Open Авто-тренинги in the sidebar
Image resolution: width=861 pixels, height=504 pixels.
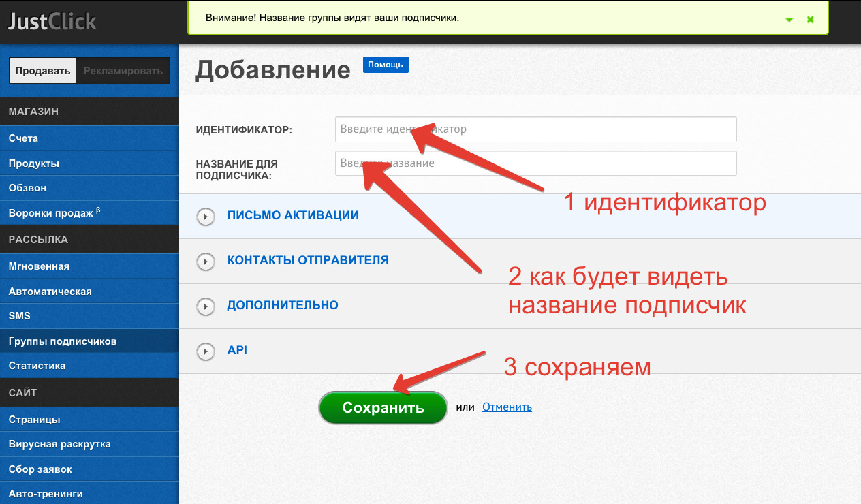click(89, 494)
